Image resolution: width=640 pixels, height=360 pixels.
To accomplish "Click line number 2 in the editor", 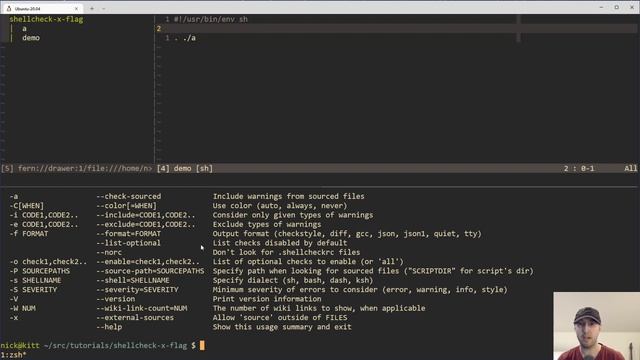I will click(x=159, y=29).
